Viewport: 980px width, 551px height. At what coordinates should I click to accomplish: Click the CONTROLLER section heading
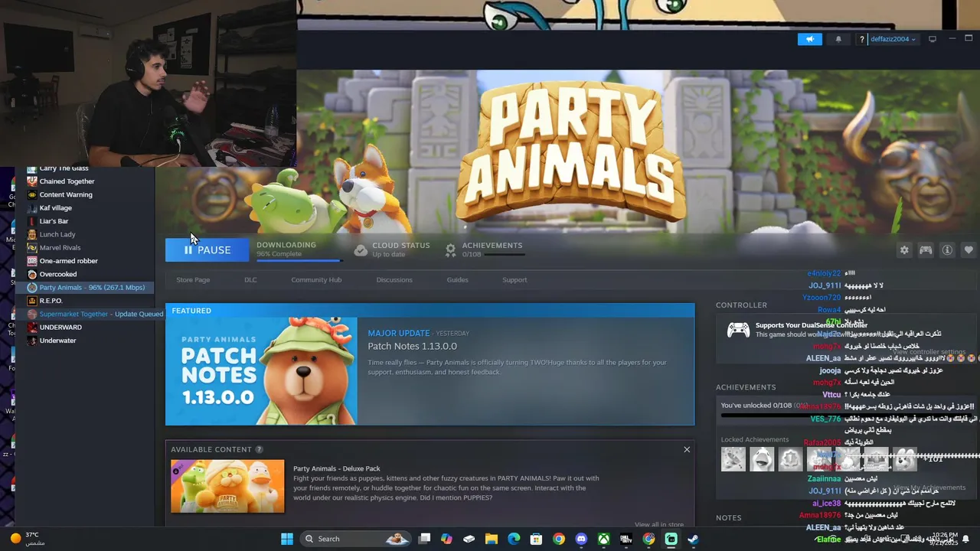[741, 305]
